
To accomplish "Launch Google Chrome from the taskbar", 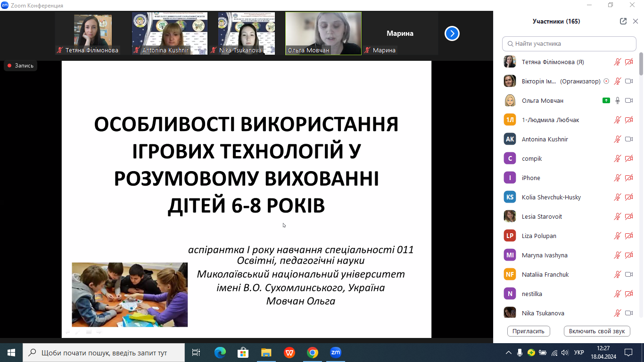I will pyautogui.click(x=312, y=352).
